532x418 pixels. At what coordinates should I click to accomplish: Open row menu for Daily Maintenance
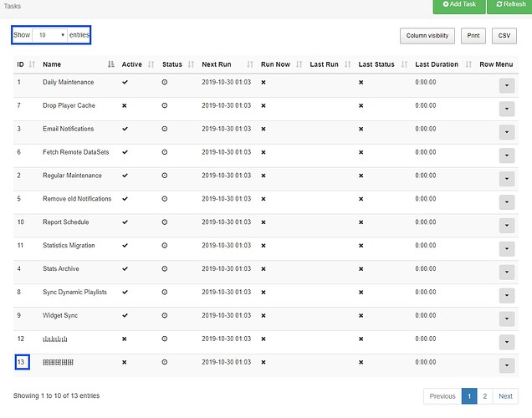[507, 85]
